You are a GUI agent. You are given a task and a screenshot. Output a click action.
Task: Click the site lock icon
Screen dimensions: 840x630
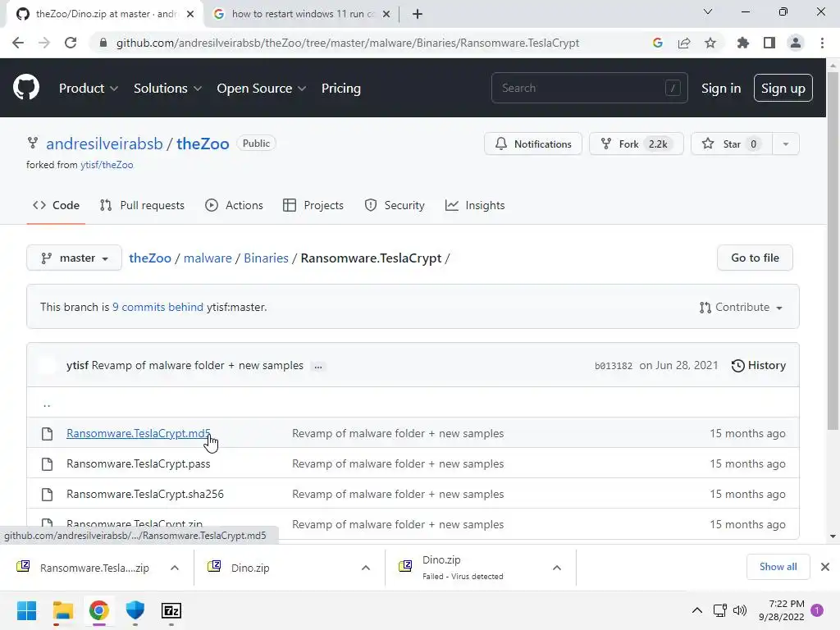coord(103,43)
